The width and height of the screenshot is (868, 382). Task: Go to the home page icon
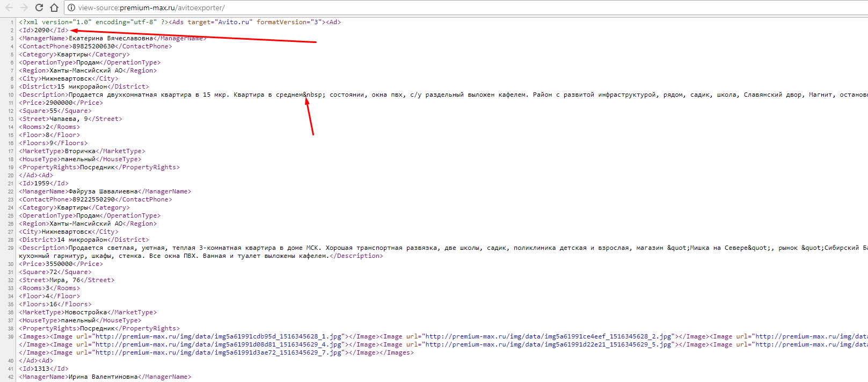coord(54,8)
